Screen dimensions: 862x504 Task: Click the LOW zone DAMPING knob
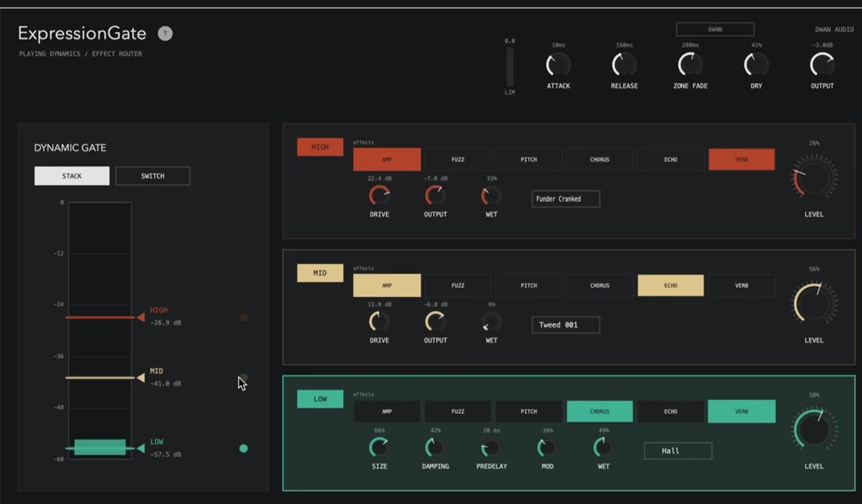coord(435,448)
